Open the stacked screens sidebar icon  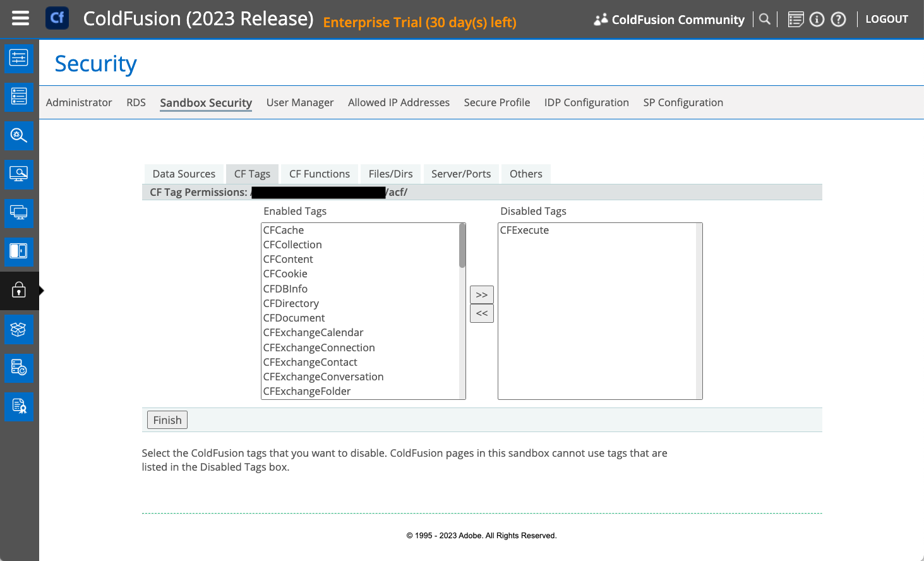coord(19,213)
